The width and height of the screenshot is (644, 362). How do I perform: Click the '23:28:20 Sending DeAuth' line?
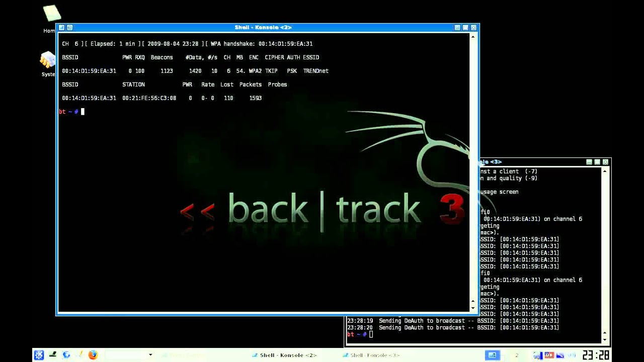click(453, 328)
